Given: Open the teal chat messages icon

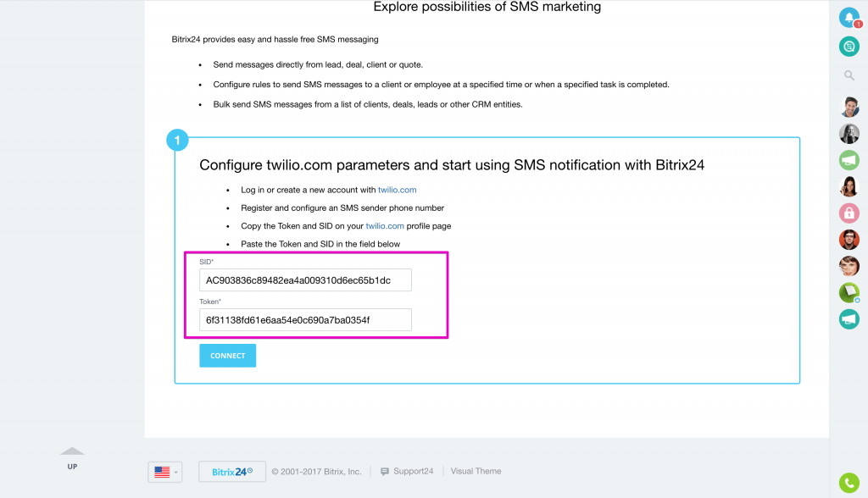Looking at the screenshot, I should tap(849, 47).
